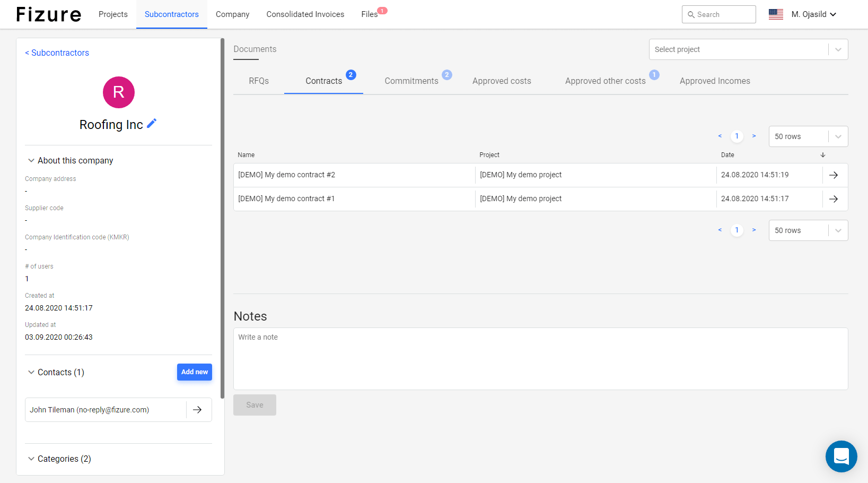Click the Roofing Inc avatar circle
This screenshot has height=483, width=868.
[119, 92]
